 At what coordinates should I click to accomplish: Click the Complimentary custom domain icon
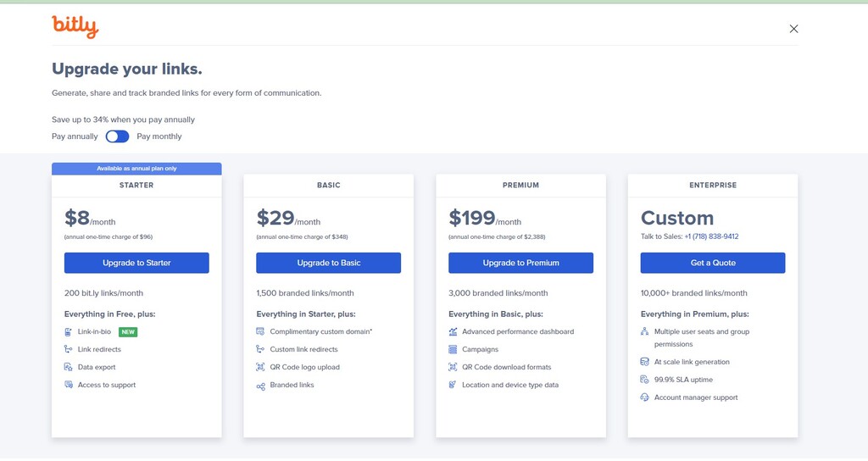click(x=260, y=331)
